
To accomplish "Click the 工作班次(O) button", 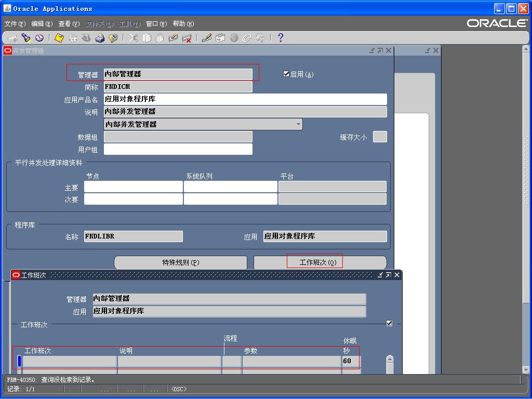I will pyautogui.click(x=320, y=262).
